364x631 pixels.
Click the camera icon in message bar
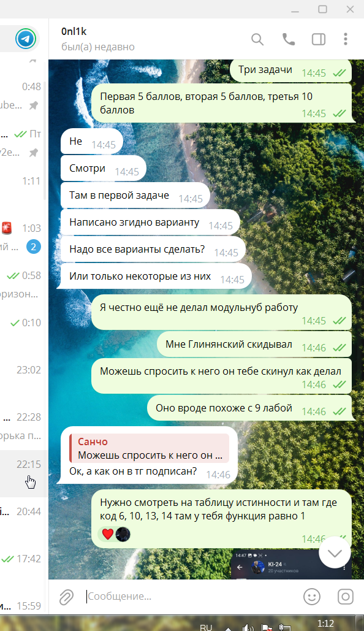click(345, 597)
